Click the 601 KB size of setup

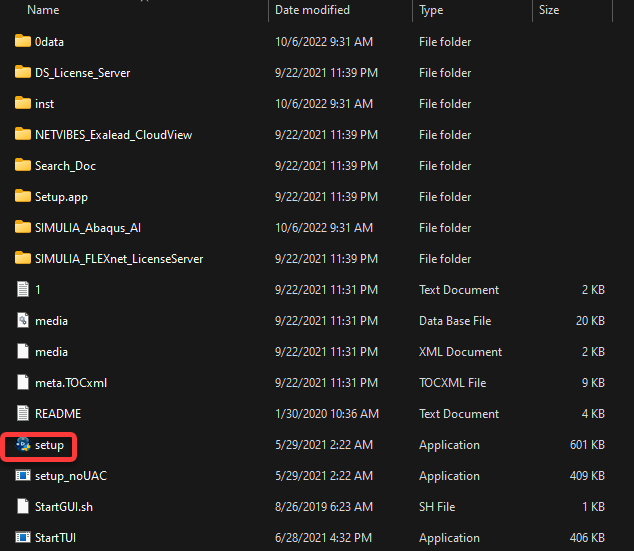pos(587,445)
